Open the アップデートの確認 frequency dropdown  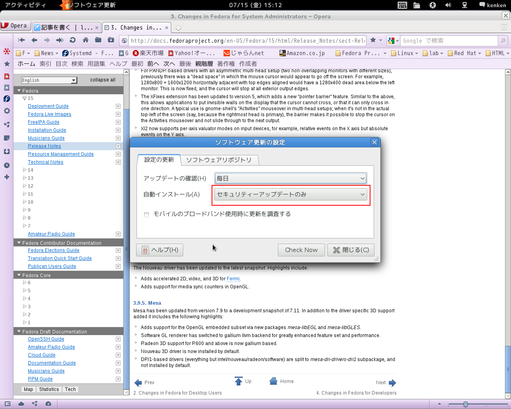click(x=290, y=178)
